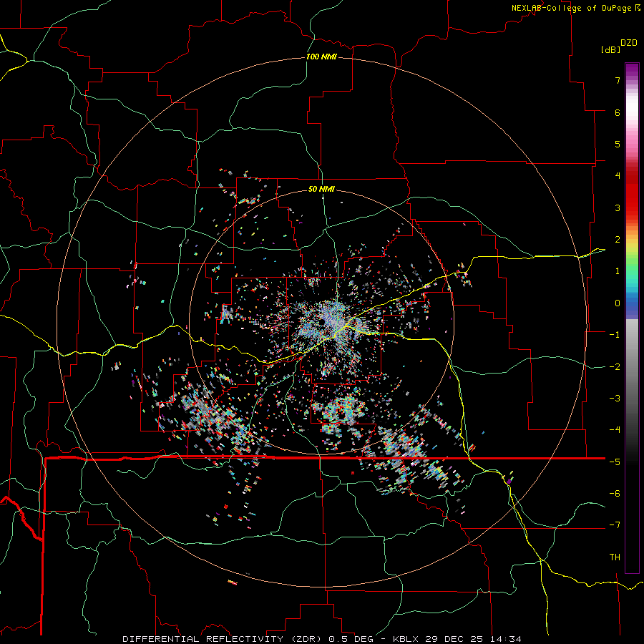The height and width of the screenshot is (644, 644).
Task: Click the 1 value on color scale
Action: click(618, 271)
